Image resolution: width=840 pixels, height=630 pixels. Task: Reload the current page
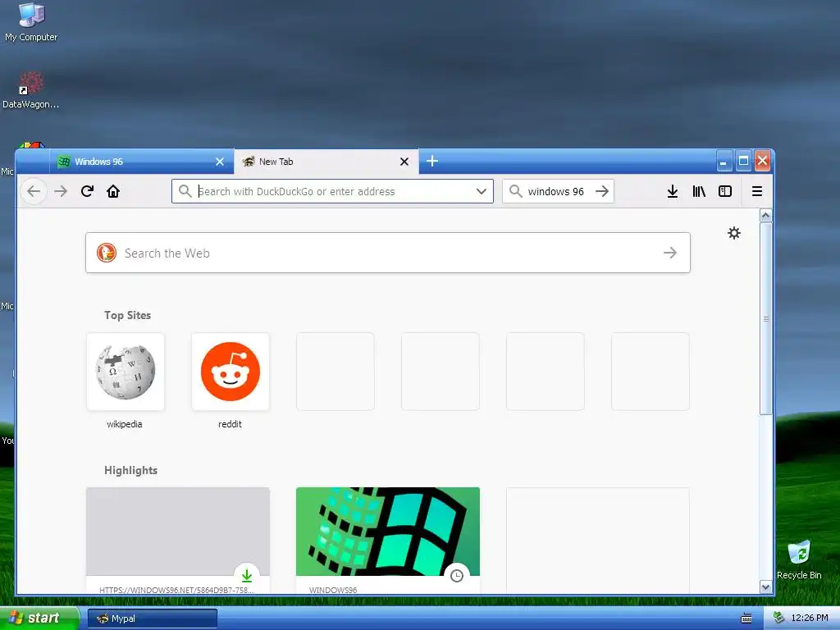pyautogui.click(x=87, y=191)
